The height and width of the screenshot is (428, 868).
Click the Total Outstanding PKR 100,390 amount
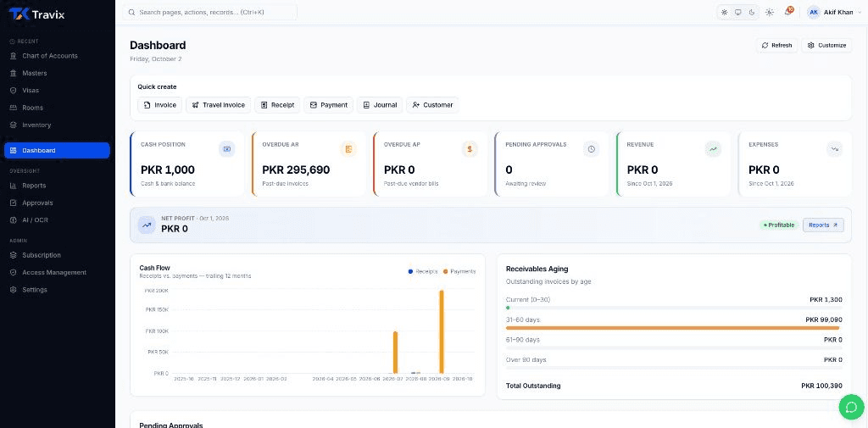click(x=821, y=386)
